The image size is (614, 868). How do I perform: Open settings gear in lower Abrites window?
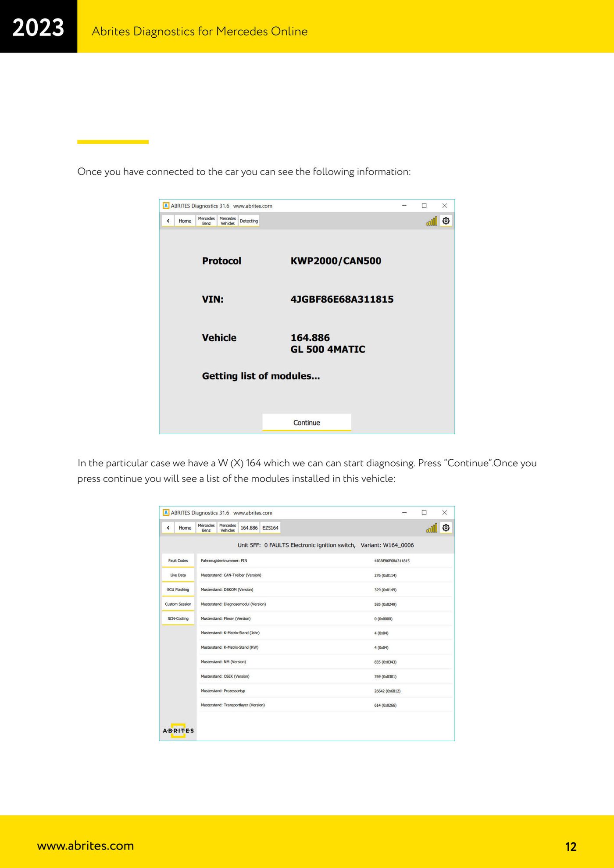[x=446, y=528]
